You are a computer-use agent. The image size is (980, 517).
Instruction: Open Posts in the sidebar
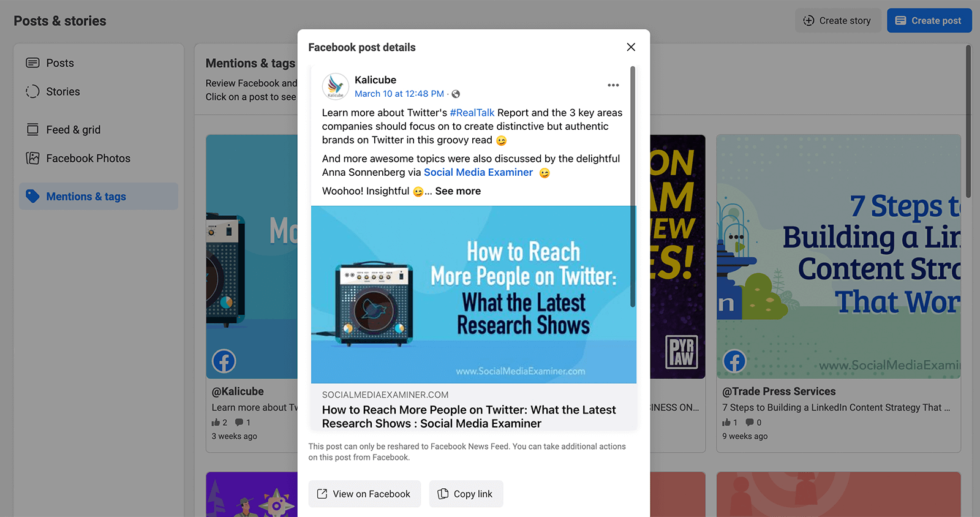tap(99, 63)
